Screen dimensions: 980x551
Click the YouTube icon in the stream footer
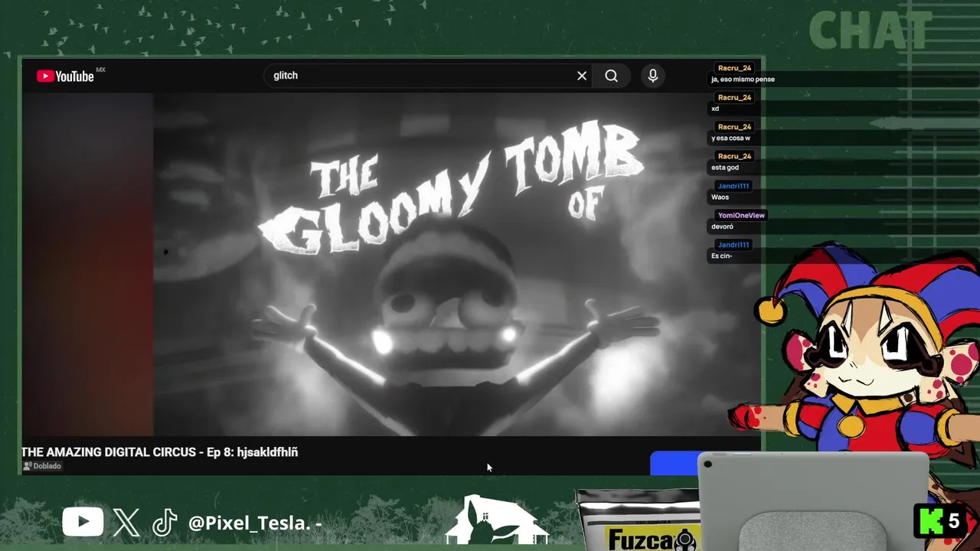pyautogui.click(x=83, y=523)
